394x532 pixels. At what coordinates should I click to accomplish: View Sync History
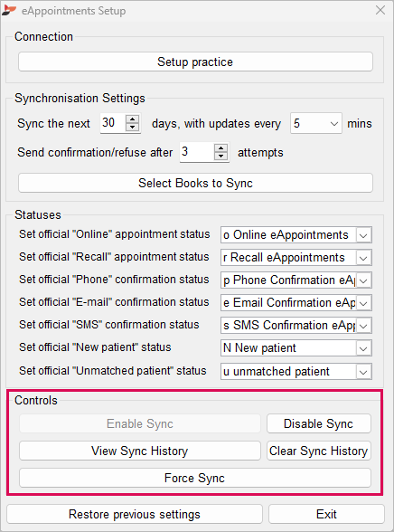click(139, 451)
